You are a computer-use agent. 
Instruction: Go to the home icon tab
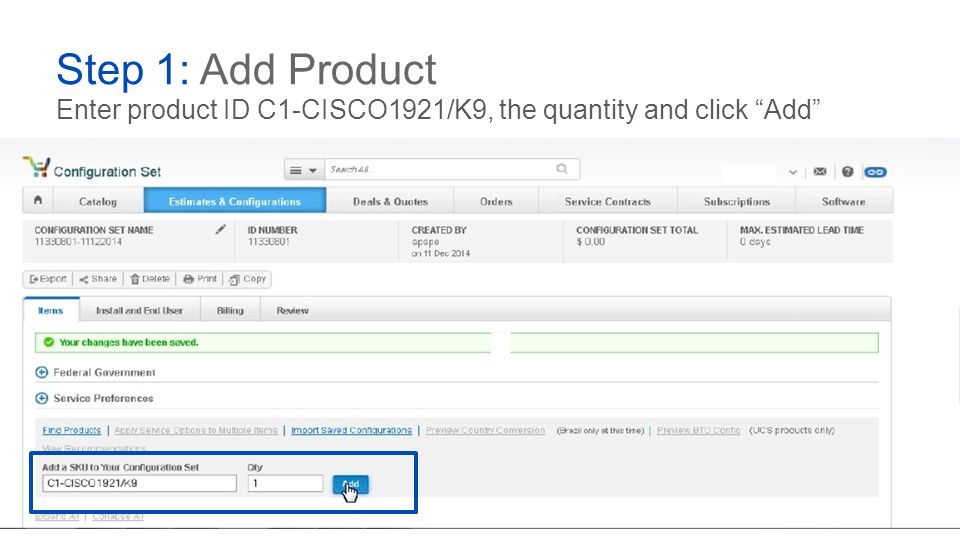[38, 201]
